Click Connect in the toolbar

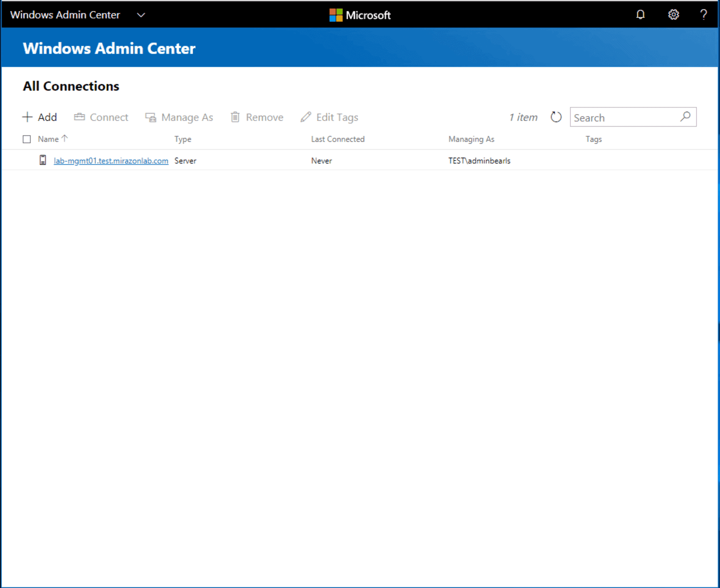tap(101, 117)
